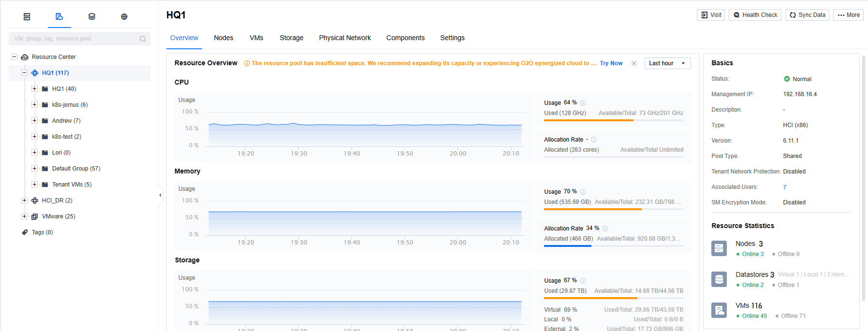Click the Storage usage progress bar
This screenshot has width=868, height=331.
(x=614, y=298)
